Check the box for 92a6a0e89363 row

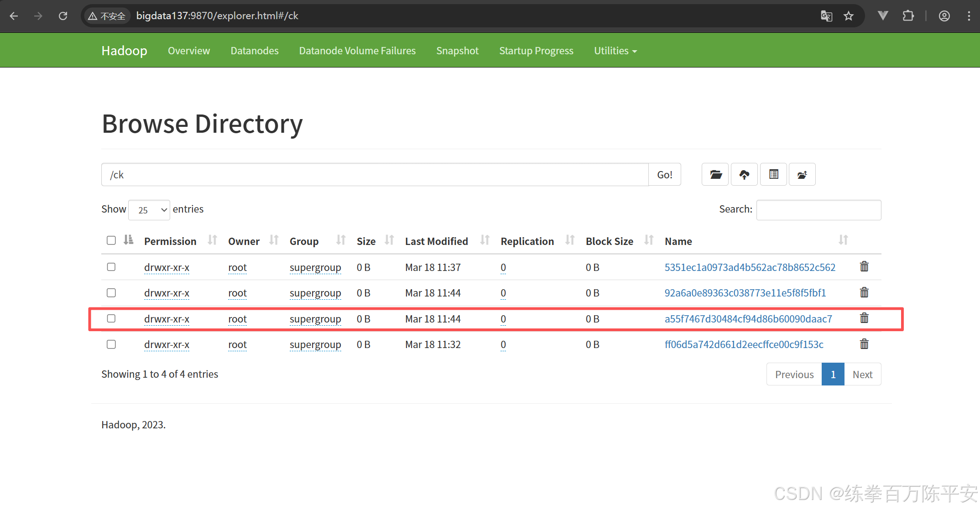pyautogui.click(x=111, y=293)
